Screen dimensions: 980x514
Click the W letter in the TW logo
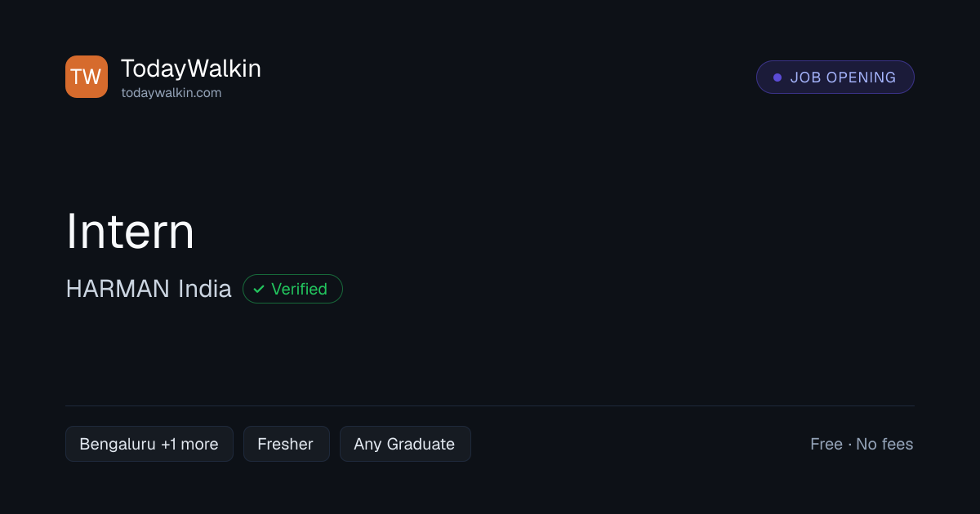coord(92,77)
